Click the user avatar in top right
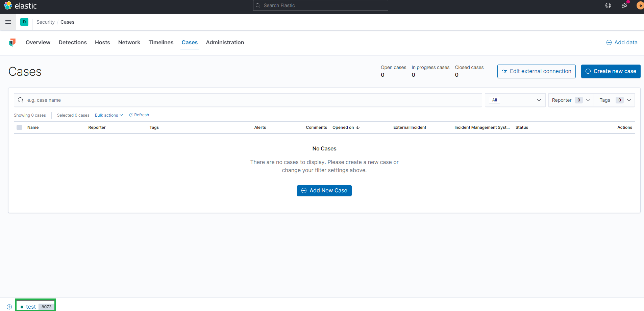Image resolution: width=644 pixels, height=311 pixels. (x=640, y=5)
